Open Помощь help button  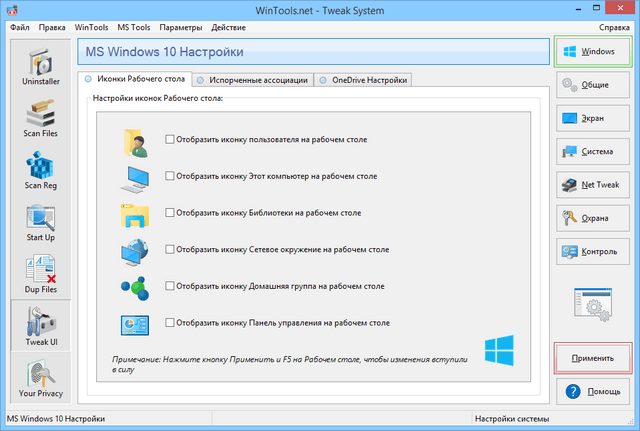tap(594, 390)
